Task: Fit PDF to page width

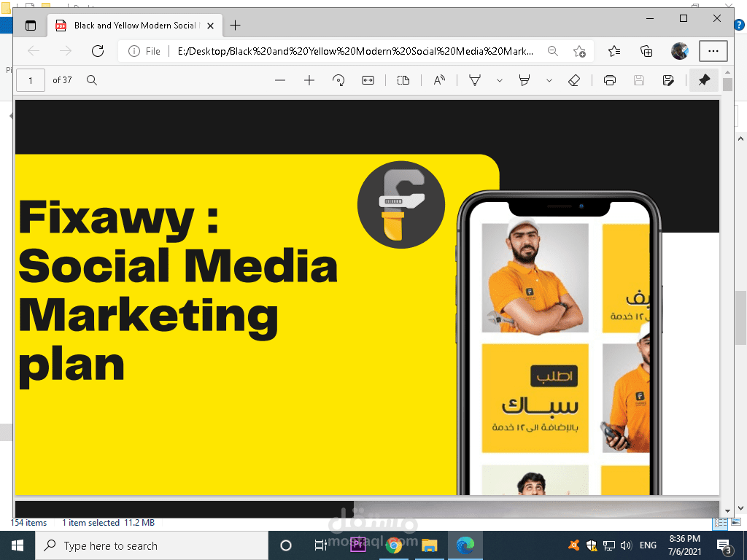Action: coord(368,80)
